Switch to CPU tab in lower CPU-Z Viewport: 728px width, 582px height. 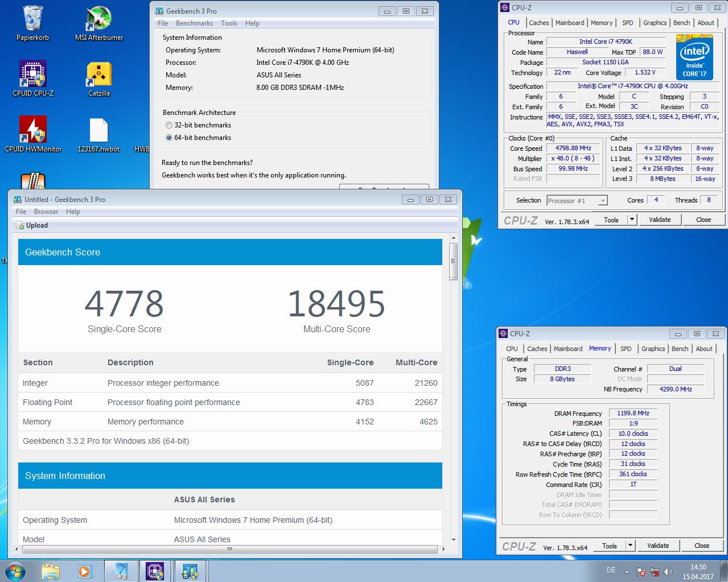click(x=512, y=349)
